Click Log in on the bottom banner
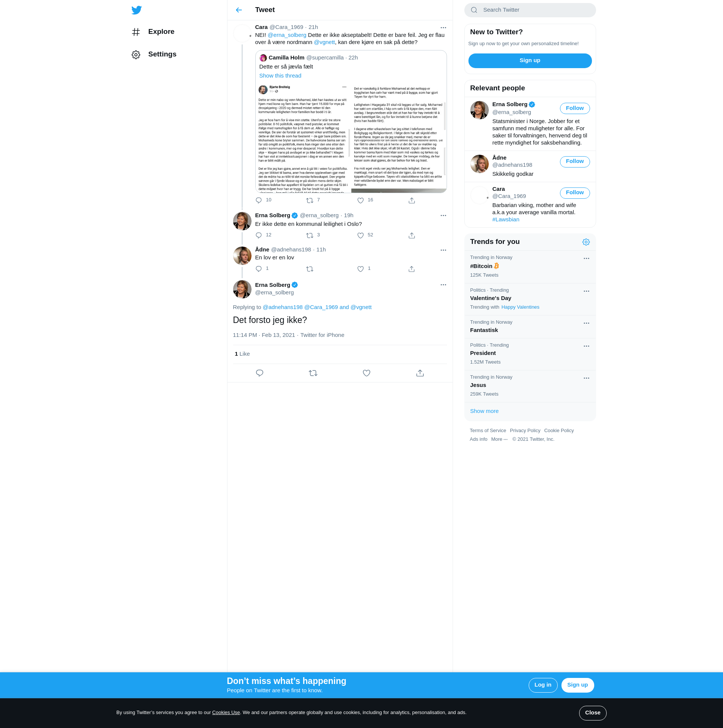723x728 pixels. tap(543, 685)
